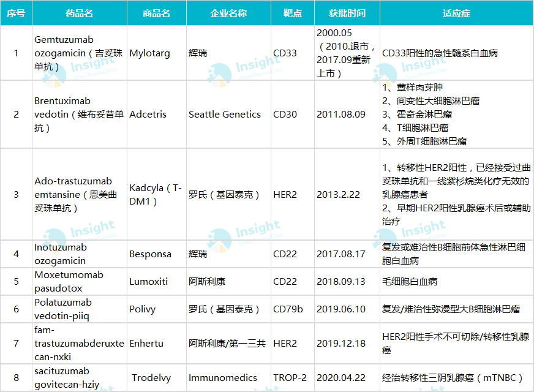Click the CD33 target cell
This screenshot has height=392, width=534.
(293, 53)
